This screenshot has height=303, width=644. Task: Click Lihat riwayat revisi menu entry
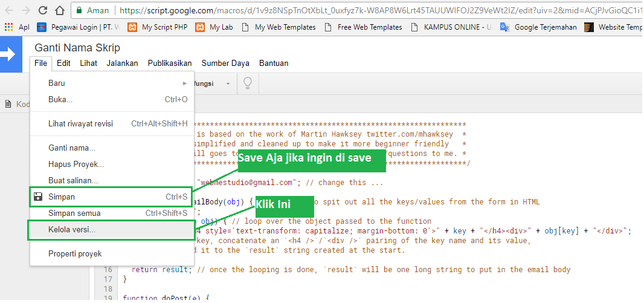point(80,123)
